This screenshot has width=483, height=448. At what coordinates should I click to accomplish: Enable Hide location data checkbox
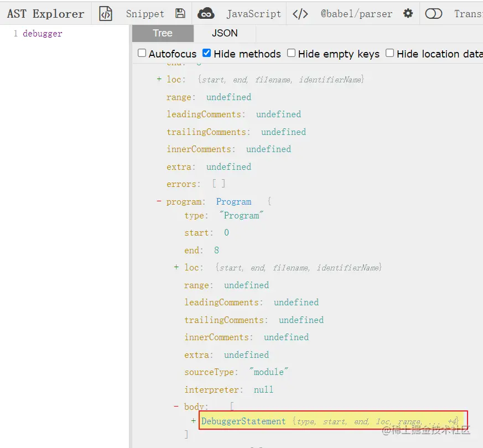[389, 53]
